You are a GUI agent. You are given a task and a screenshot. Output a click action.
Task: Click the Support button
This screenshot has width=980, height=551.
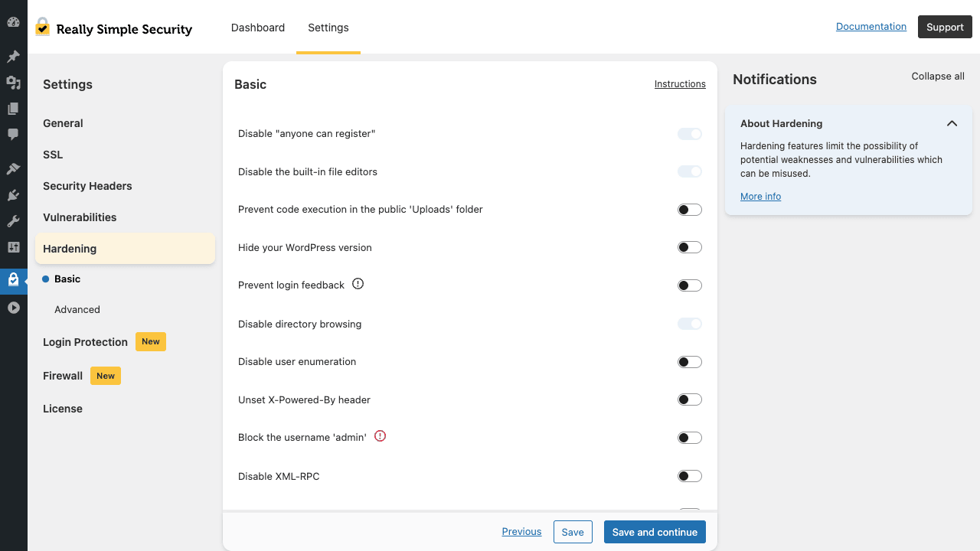945,27
